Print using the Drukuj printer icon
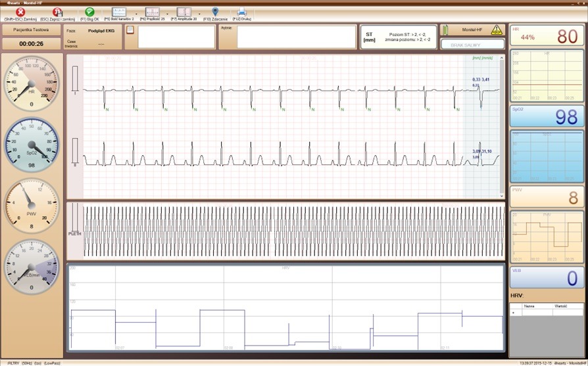 tap(241, 12)
